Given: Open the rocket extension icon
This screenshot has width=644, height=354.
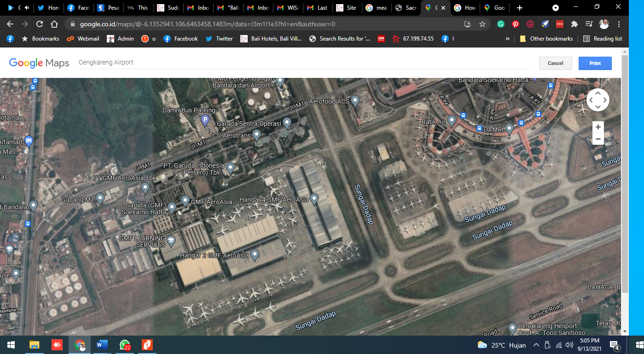Looking at the screenshot, I should [x=545, y=24].
